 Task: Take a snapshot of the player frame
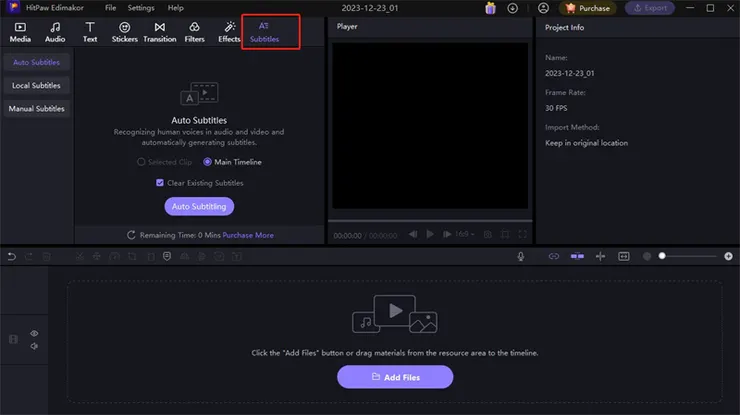pyautogui.click(x=488, y=234)
